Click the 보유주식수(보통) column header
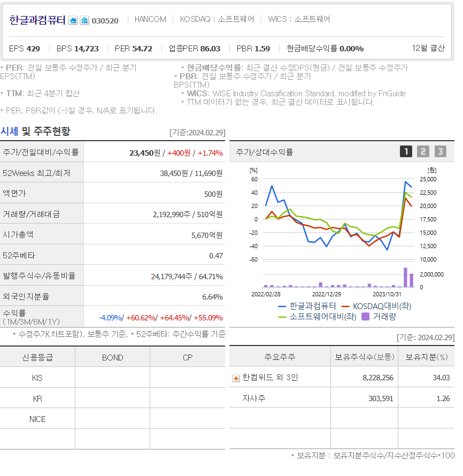This screenshot has width=463, height=476. coord(365,357)
